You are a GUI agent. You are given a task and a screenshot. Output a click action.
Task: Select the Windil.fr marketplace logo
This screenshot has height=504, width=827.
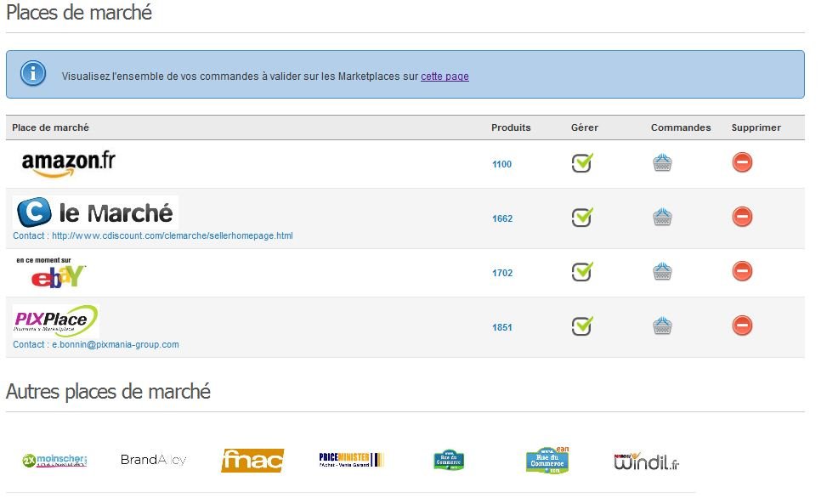[647, 462]
